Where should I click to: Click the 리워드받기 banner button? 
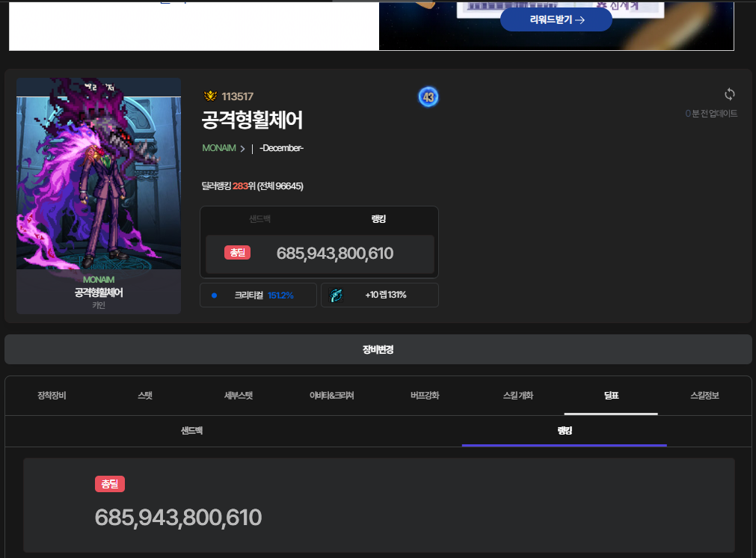tap(556, 20)
